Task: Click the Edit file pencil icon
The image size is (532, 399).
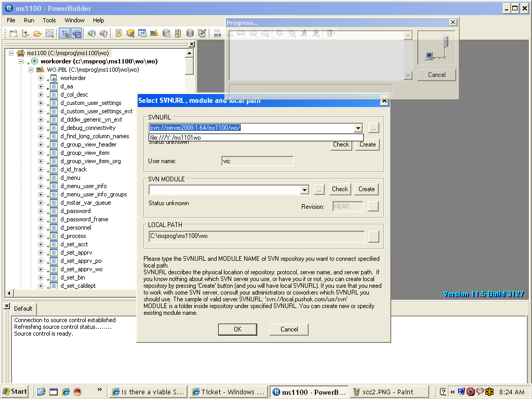Action: [x=202, y=33]
